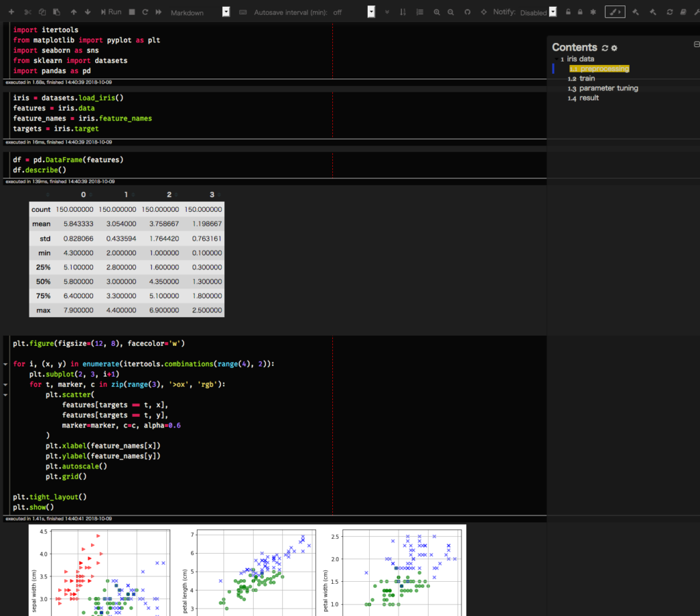The image size is (700, 616).
Task: Click the GitHub gist icon
Action: pyautogui.click(x=468, y=12)
